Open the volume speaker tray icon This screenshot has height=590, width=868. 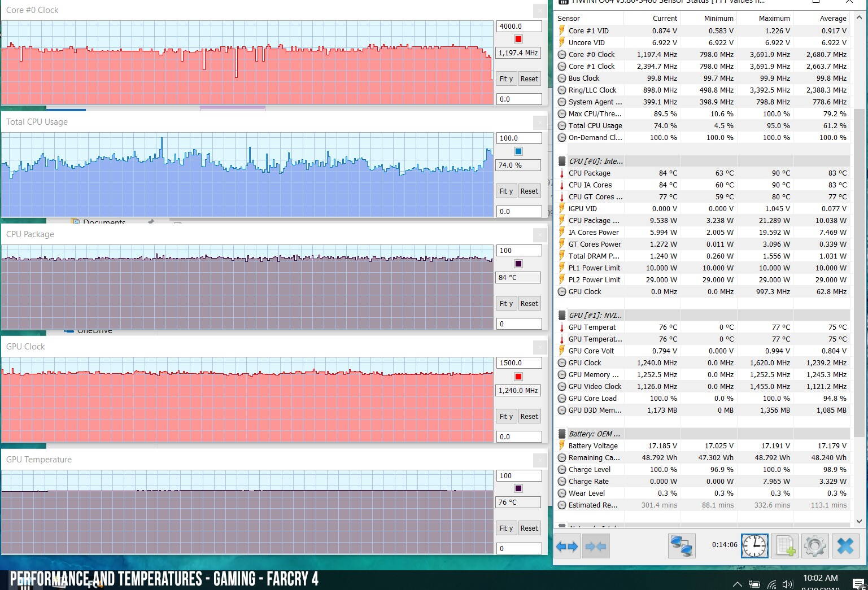point(788,584)
